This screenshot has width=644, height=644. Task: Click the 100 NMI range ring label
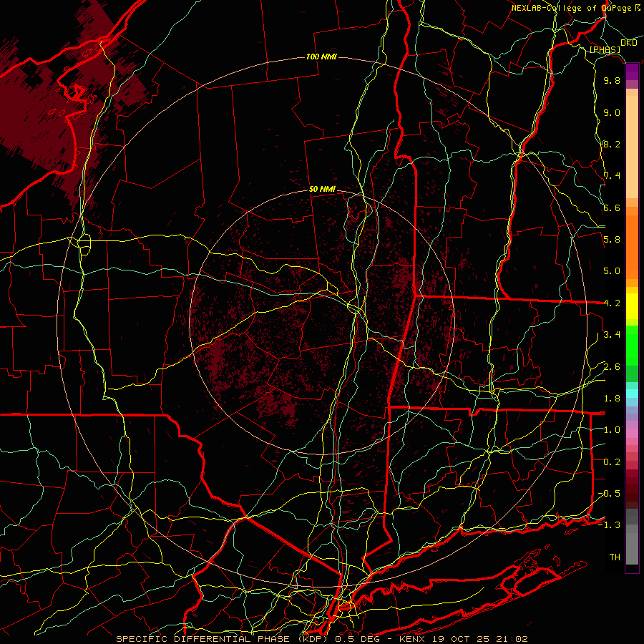[321, 57]
